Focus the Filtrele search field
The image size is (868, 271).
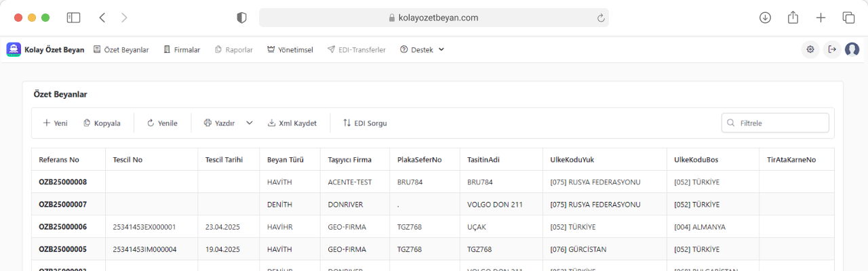[781, 123]
